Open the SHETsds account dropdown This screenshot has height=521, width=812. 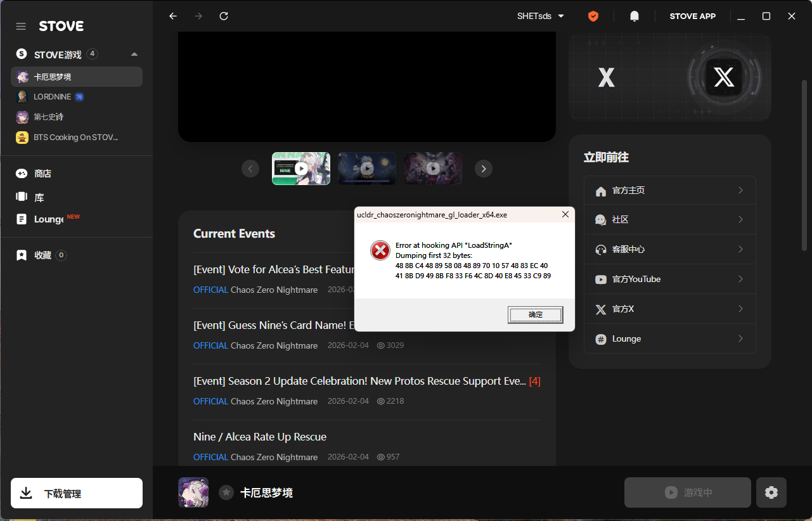tap(540, 16)
